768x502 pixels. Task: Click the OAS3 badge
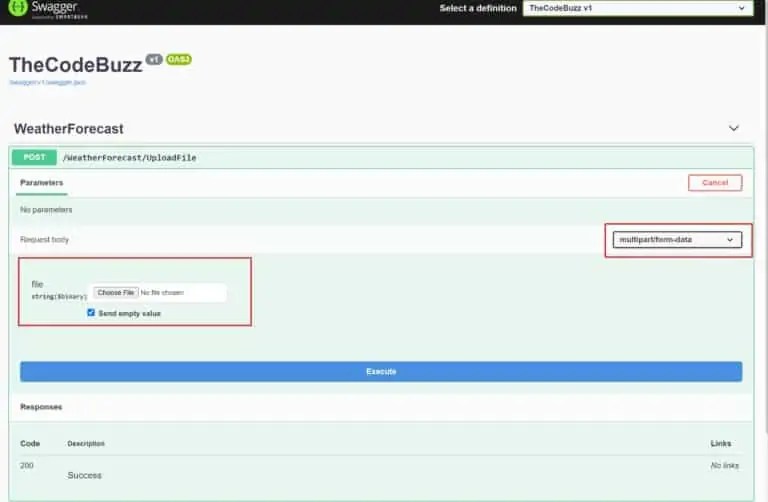(179, 59)
